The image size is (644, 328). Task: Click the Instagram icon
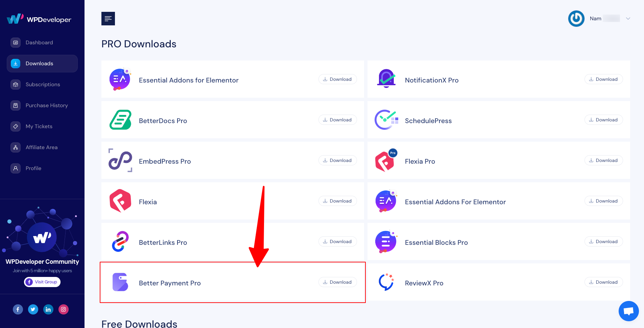pyautogui.click(x=63, y=309)
